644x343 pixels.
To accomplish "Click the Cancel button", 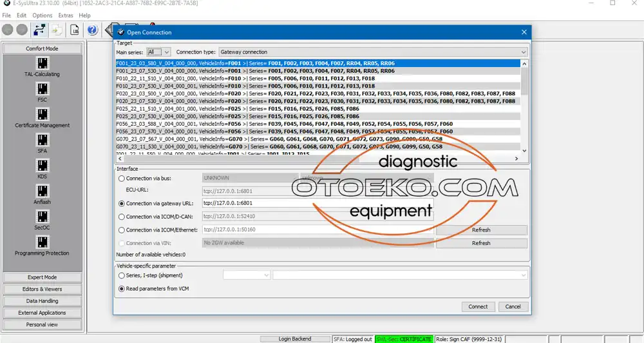I will click(513, 307).
